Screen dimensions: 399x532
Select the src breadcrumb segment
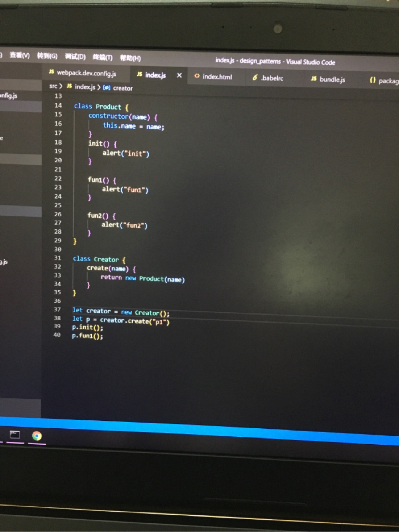click(53, 86)
